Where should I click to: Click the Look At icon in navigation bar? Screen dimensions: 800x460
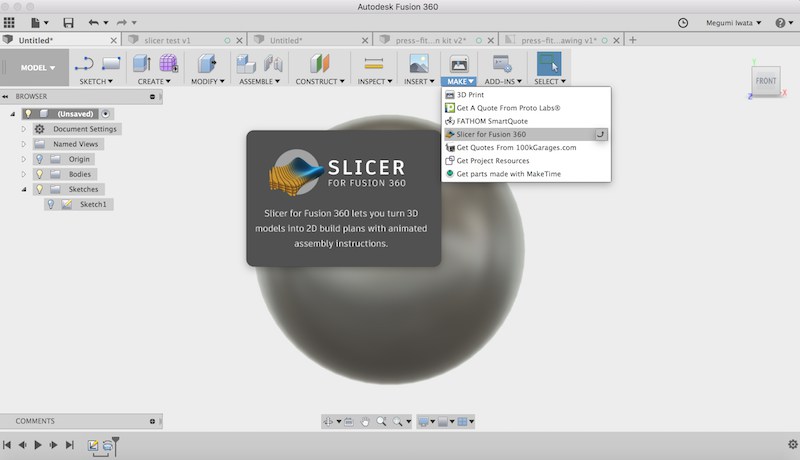click(x=348, y=422)
